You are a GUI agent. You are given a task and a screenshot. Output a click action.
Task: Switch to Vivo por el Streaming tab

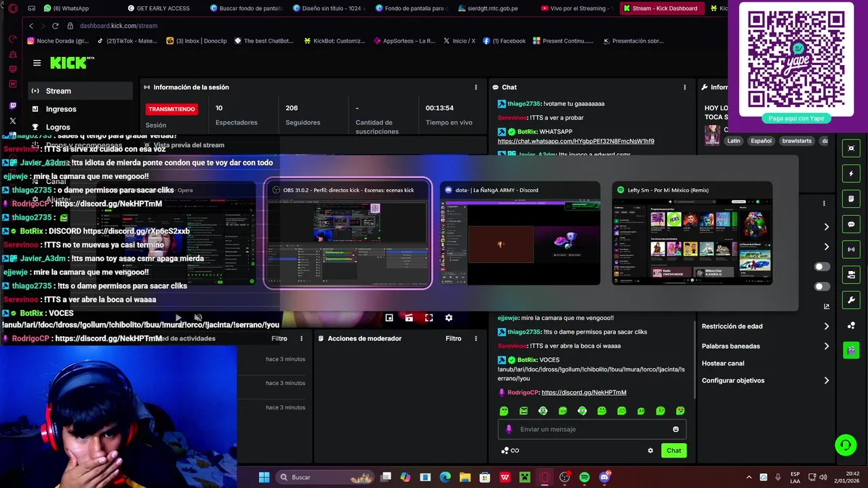pyautogui.click(x=576, y=9)
